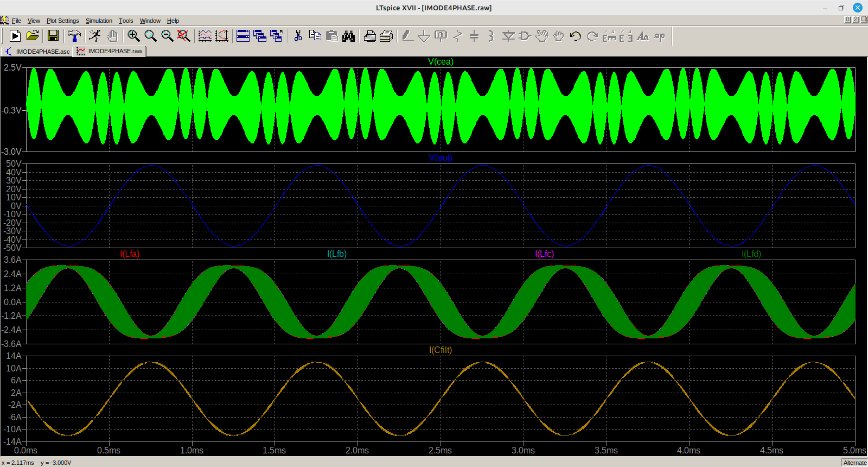Screen dimensions: 868x467
Task: Click the I(Lfc) trace label
Action: point(544,254)
